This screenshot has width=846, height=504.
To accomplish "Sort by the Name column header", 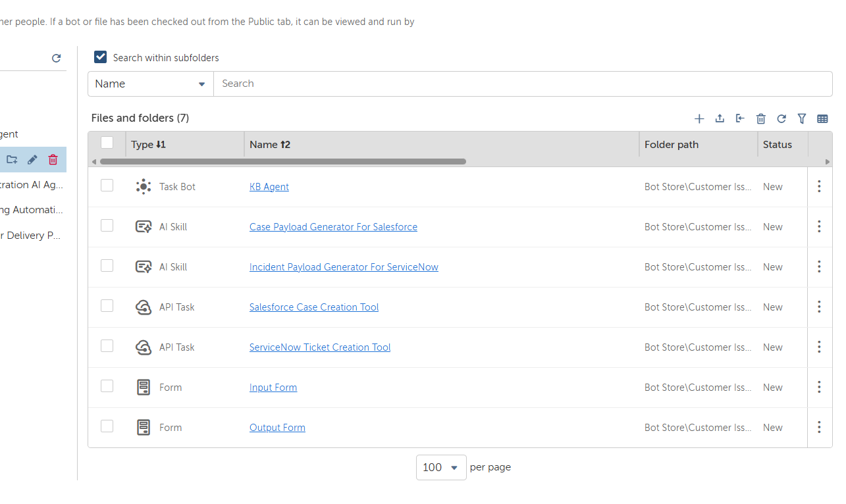I will point(270,144).
